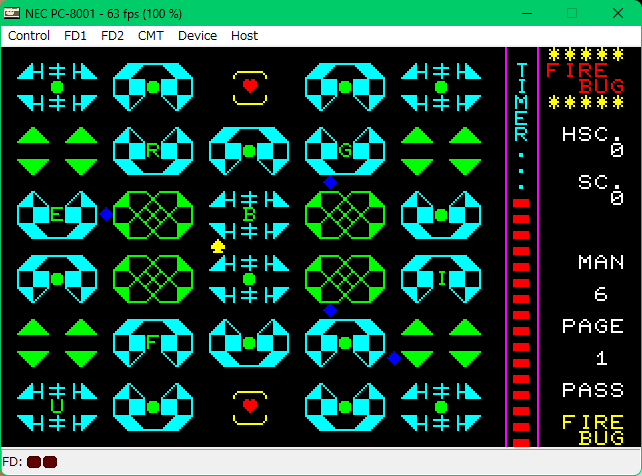The height and width of the screenshot is (476, 642).
Task: Click the cyan tile labeled B
Action: [249, 215]
